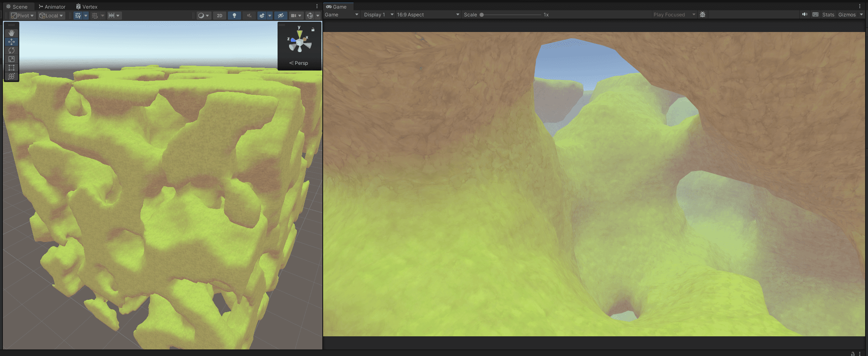Open the effects options dropdown arrow

tap(270, 16)
